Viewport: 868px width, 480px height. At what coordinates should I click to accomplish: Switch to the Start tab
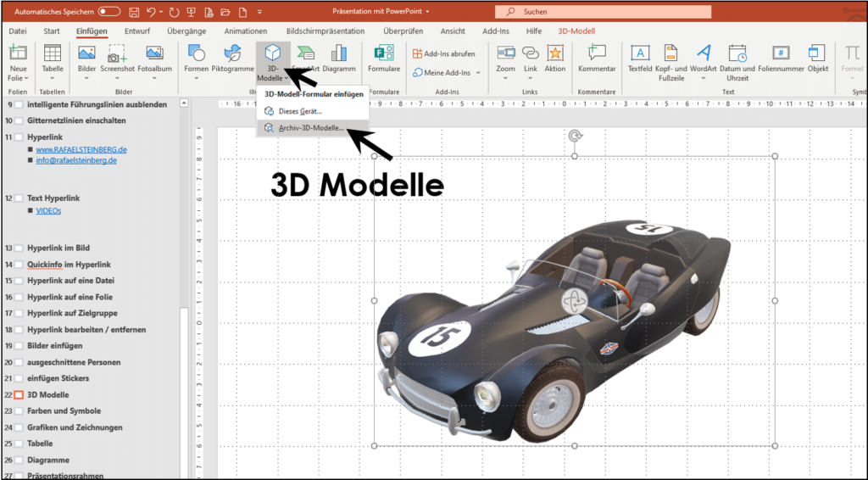coord(52,31)
